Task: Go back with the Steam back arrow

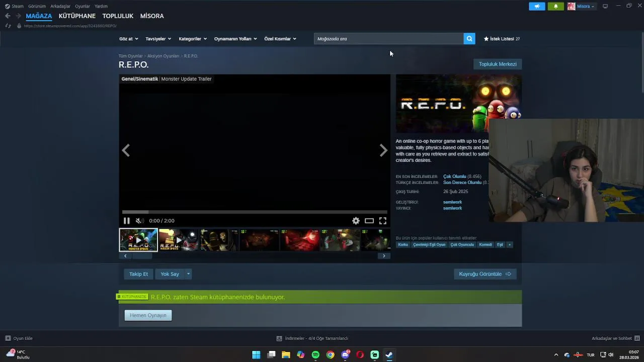Action: (x=8, y=16)
